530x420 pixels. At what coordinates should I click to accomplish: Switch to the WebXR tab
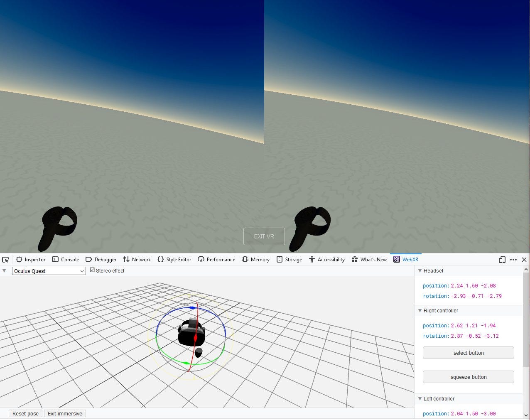click(406, 259)
